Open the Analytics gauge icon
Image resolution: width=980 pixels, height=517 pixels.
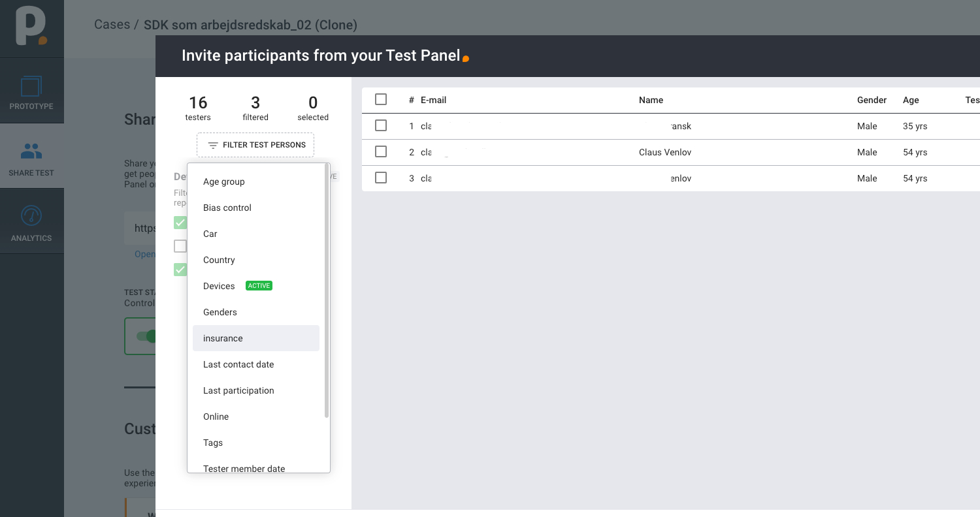[x=31, y=216]
